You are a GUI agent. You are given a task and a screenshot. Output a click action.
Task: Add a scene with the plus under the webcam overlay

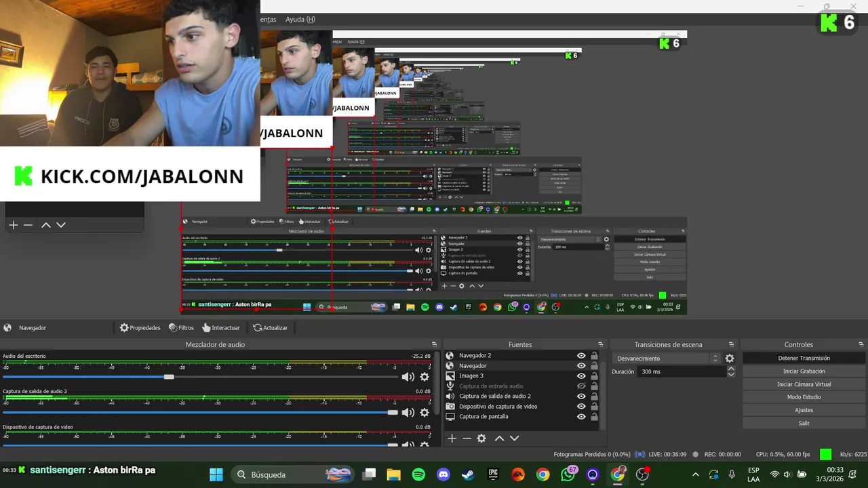(13, 225)
